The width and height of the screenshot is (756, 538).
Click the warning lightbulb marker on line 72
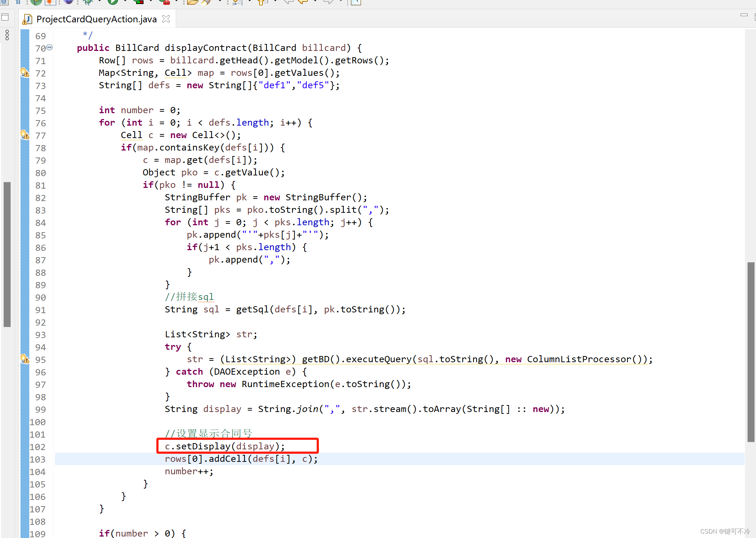(25, 73)
